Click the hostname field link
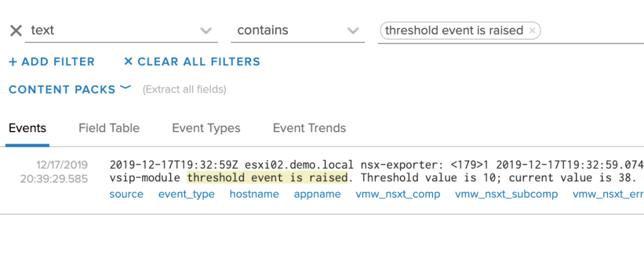This screenshot has height=262, width=644. pyautogui.click(x=254, y=194)
